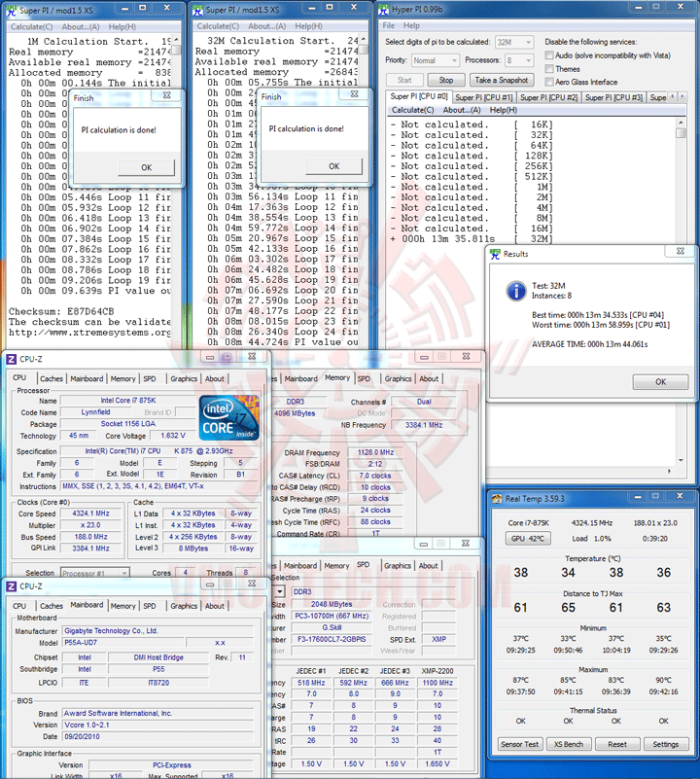
Task: Click the blue info icon in Results dialog
Action: [516, 291]
